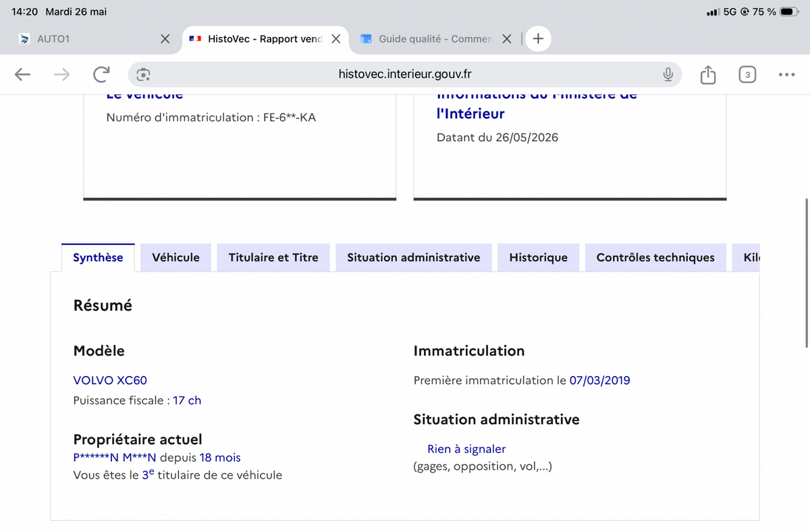Open the share sheet icon

(707, 74)
